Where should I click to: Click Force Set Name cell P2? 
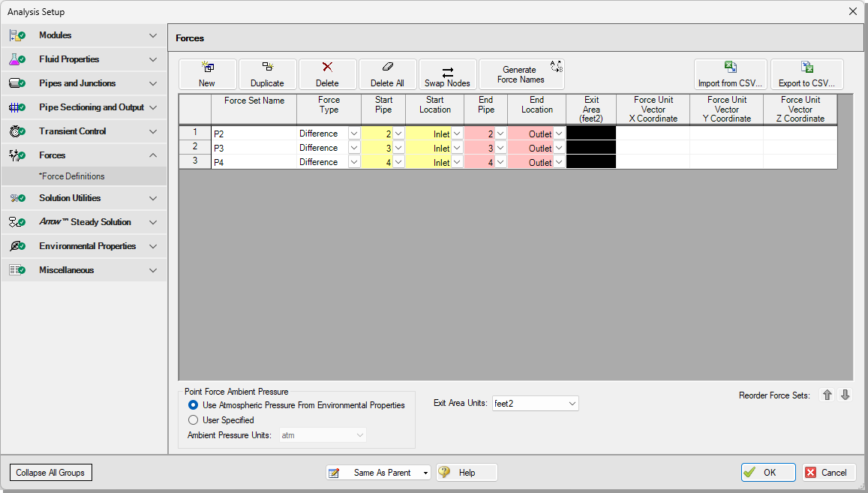pos(254,134)
